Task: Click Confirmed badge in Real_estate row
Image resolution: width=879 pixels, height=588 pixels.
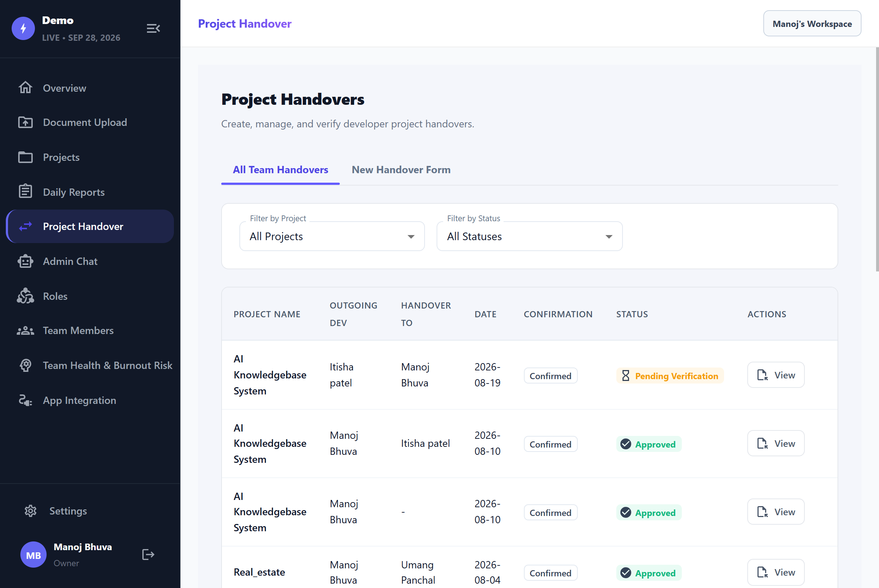Action: (550, 573)
